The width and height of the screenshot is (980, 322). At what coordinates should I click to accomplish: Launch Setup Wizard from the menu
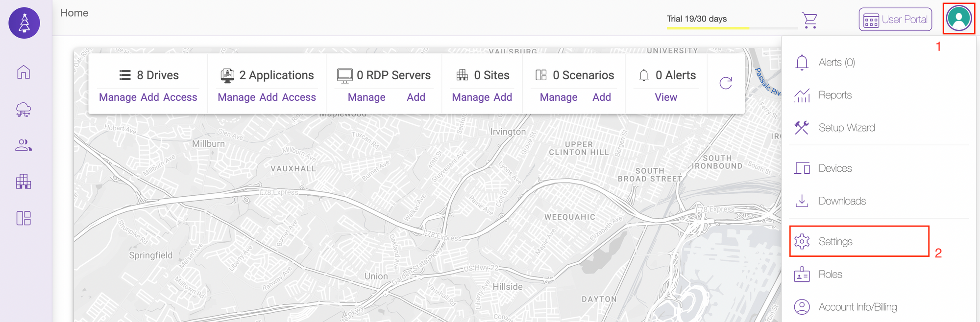[x=847, y=128]
